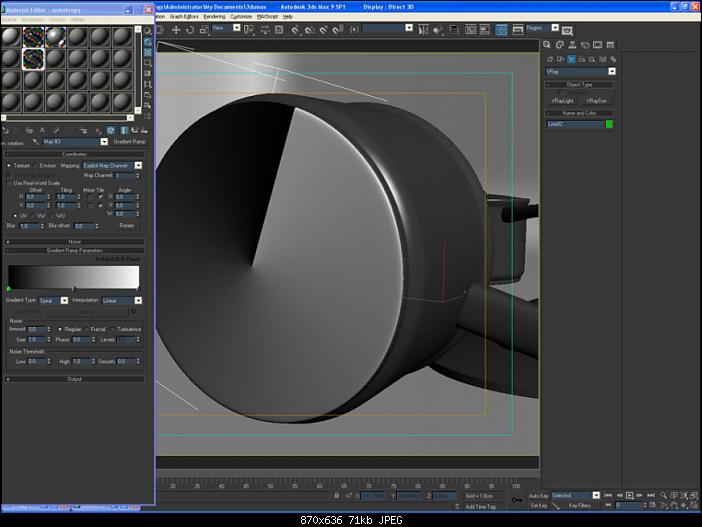Expand the Output rollout

[x=74, y=379]
